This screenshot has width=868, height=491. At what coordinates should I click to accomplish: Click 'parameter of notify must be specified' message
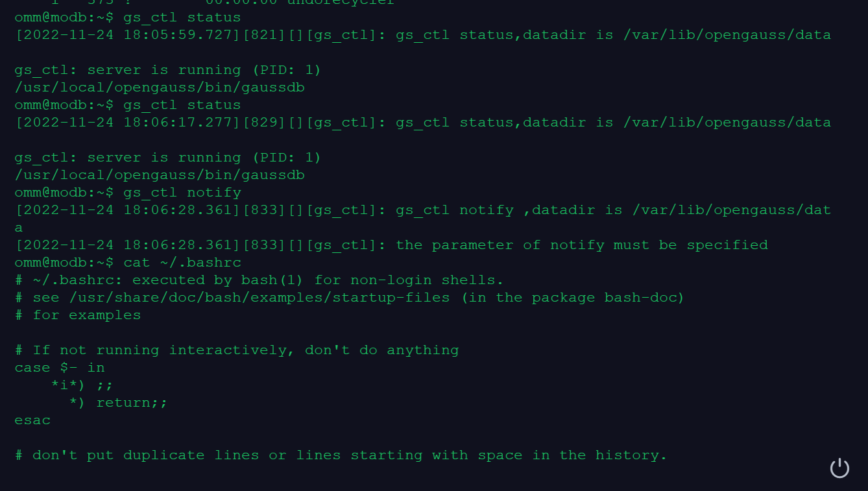pyautogui.click(x=581, y=245)
